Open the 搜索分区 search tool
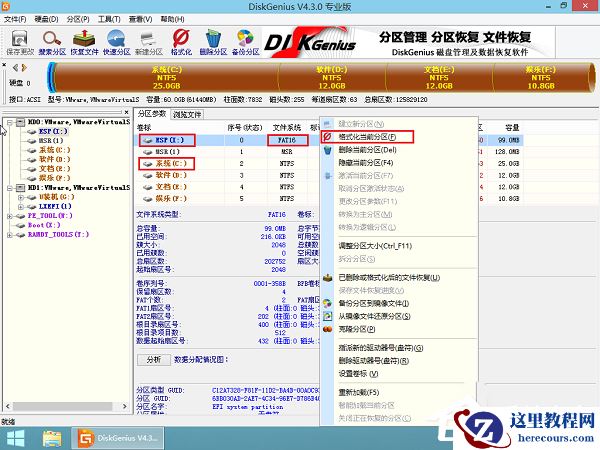The height and width of the screenshot is (450, 600). coord(52,42)
